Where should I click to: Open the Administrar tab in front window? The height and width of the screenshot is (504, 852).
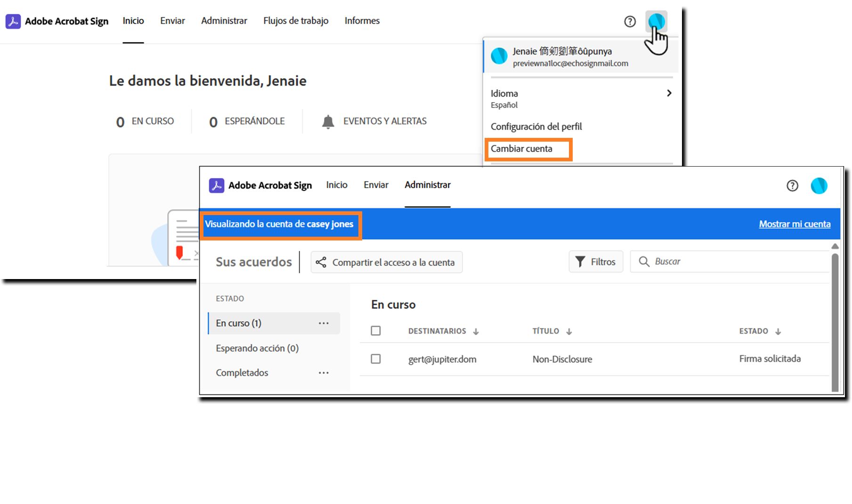pos(428,185)
